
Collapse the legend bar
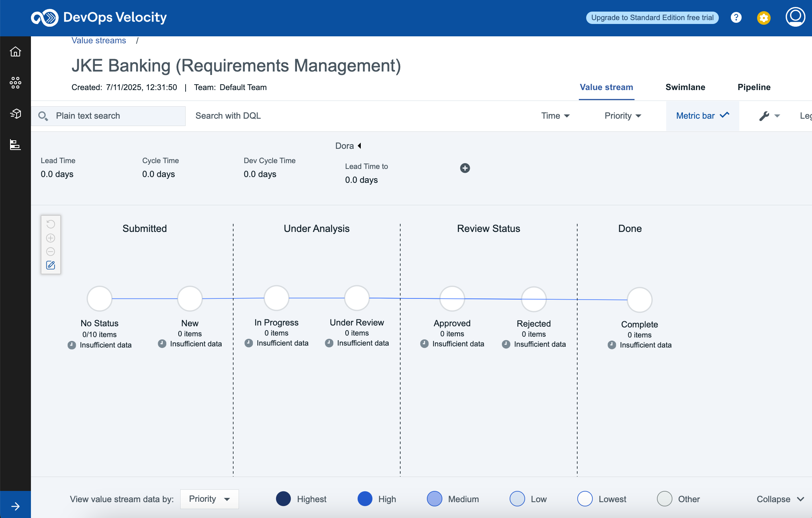(780, 499)
